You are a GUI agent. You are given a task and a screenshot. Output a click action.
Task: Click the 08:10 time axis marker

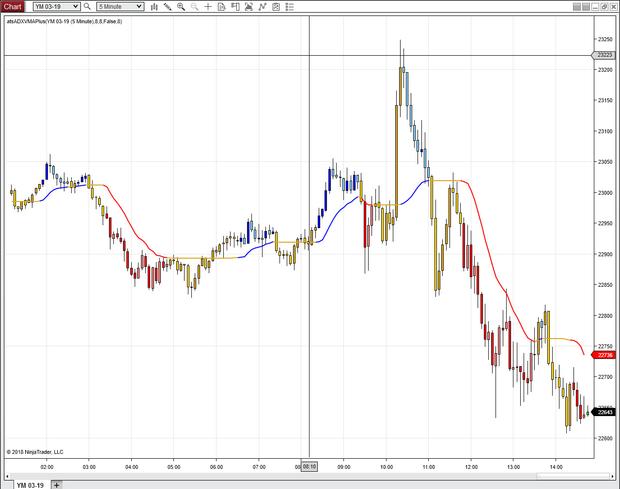[309, 466]
